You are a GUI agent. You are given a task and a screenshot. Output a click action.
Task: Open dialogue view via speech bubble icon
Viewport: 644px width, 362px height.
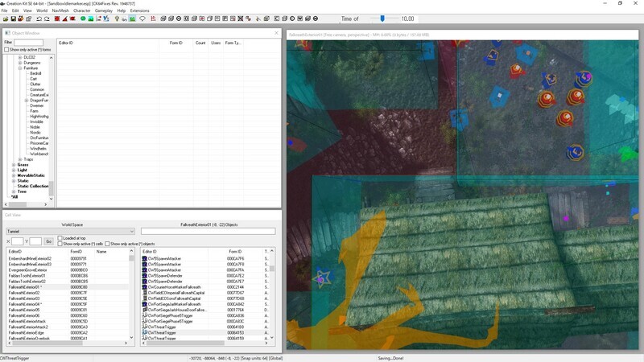click(142, 19)
